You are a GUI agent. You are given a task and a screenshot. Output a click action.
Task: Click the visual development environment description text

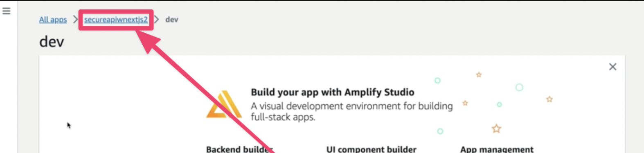click(352, 111)
